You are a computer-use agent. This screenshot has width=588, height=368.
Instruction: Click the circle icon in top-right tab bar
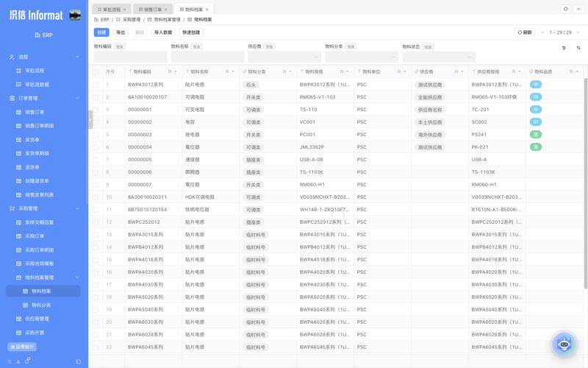click(566, 9)
